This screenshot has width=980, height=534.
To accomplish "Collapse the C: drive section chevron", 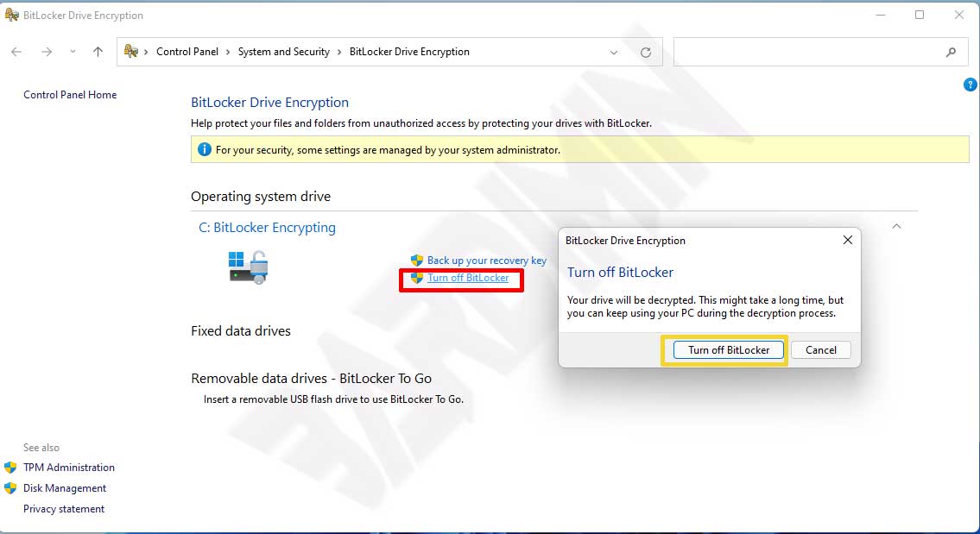I will (896, 226).
